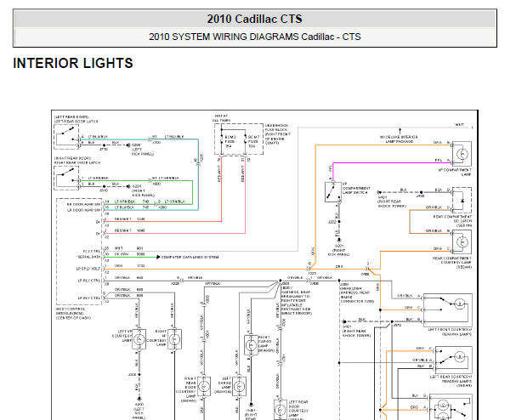516x420 pixels.
Task: Click the J202 splice dot
Action: pos(339,222)
